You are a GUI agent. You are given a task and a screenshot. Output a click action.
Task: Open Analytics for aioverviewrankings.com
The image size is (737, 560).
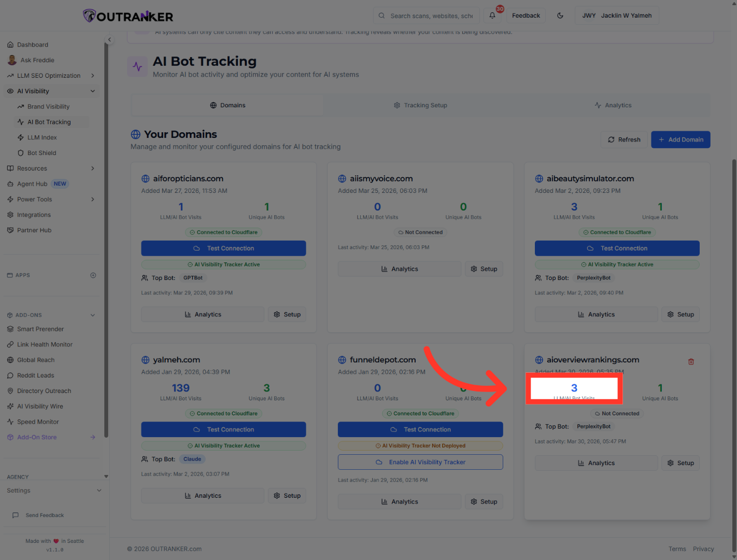pyautogui.click(x=597, y=464)
